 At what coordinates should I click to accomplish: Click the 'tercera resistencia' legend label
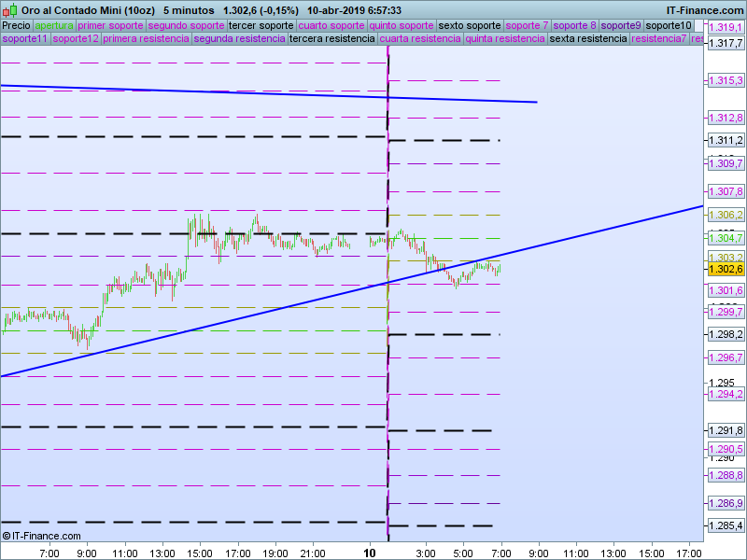(331, 39)
